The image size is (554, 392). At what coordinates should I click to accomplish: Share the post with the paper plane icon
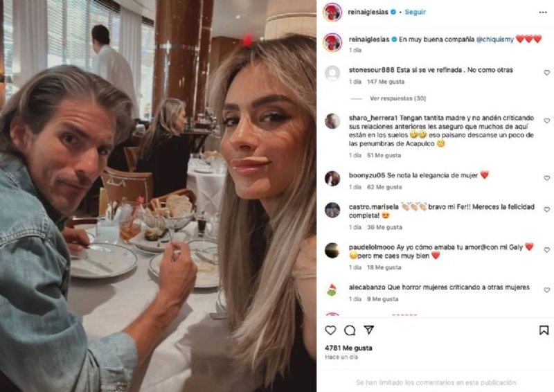pos(369,330)
